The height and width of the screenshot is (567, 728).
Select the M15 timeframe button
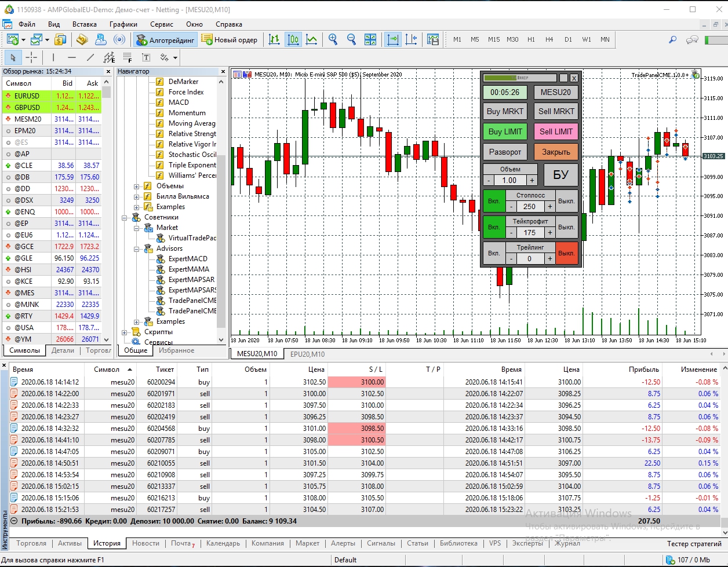pyautogui.click(x=493, y=39)
